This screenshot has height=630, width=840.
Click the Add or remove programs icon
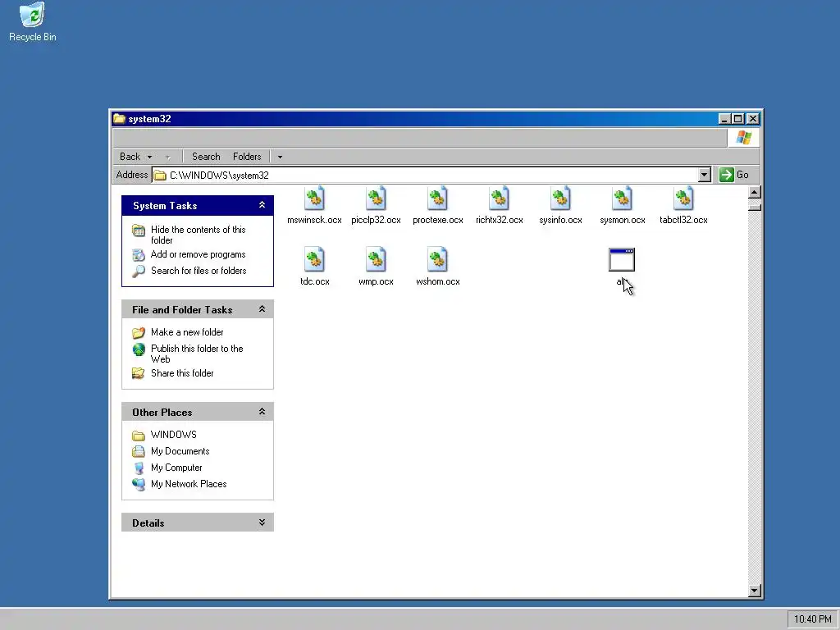pyautogui.click(x=139, y=254)
